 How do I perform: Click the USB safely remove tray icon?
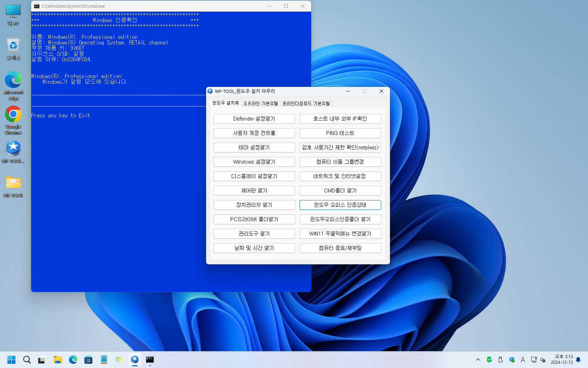[500, 360]
